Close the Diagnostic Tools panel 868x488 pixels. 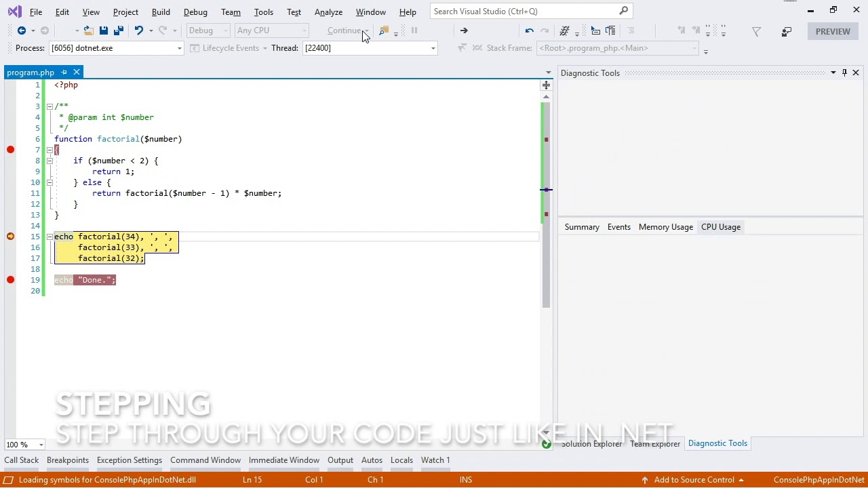point(856,73)
